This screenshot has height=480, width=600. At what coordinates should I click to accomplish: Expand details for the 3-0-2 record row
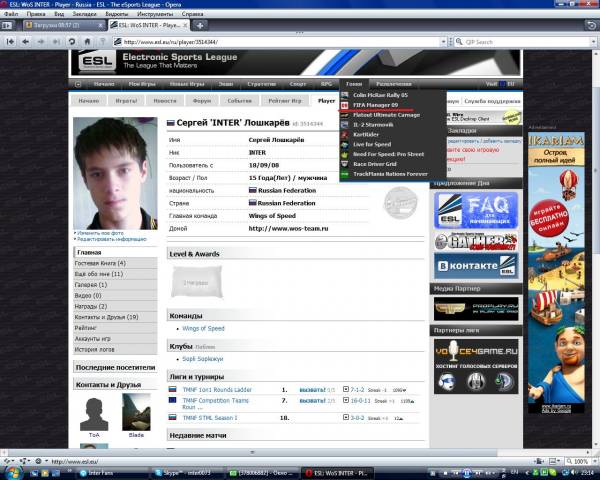[346, 417]
